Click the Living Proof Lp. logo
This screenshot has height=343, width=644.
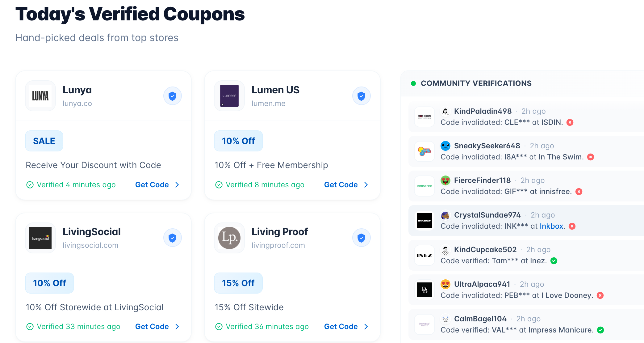coord(229,238)
